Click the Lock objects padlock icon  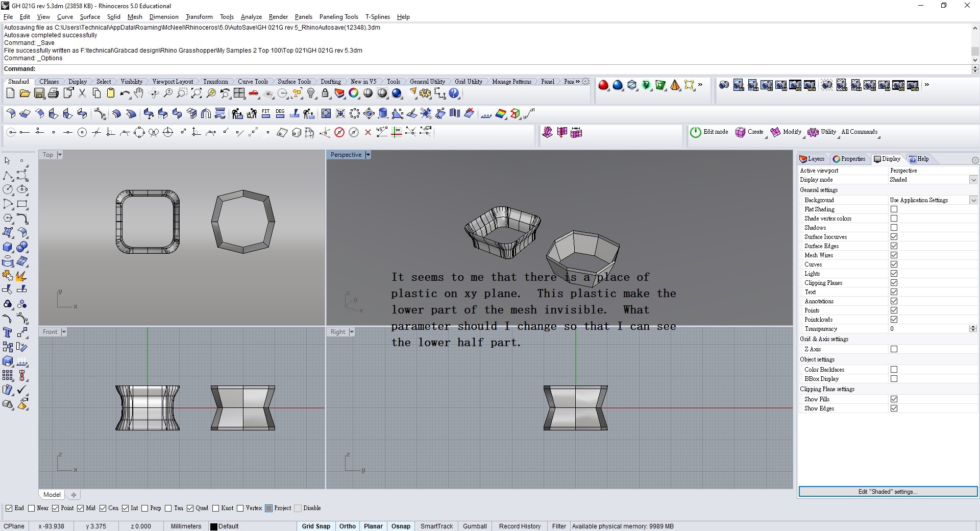point(325,93)
